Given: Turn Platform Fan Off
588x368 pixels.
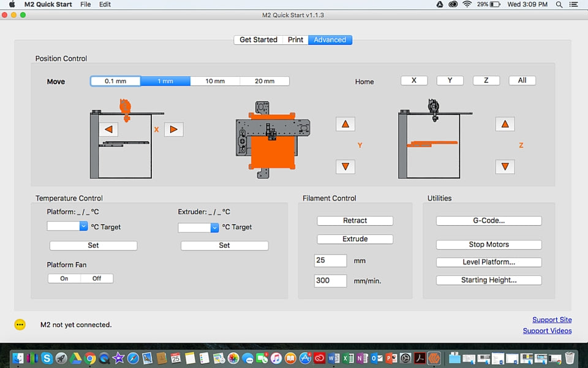Looking at the screenshot, I should pos(97,278).
